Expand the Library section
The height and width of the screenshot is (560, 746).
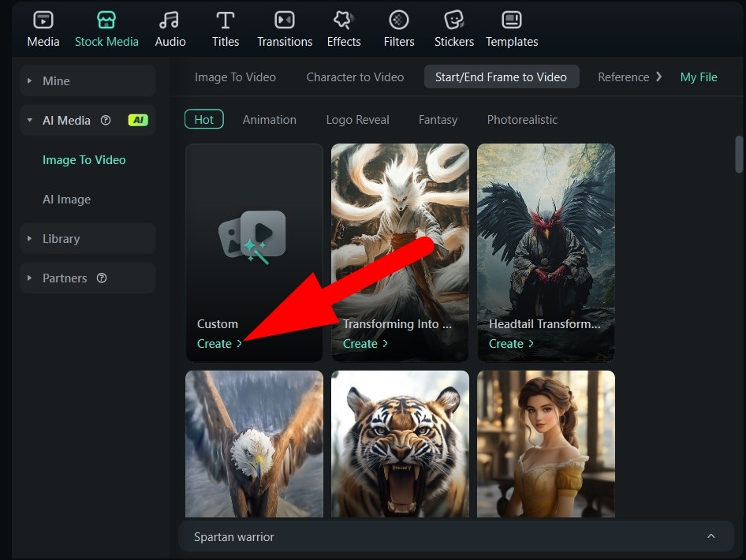pyautogui.click(x=29, y=238)
